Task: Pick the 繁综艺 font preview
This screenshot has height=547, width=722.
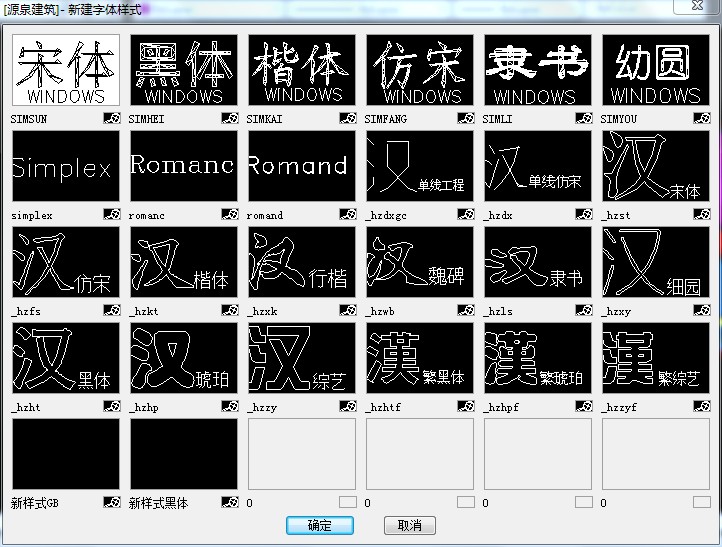Action: pos(656,358)
